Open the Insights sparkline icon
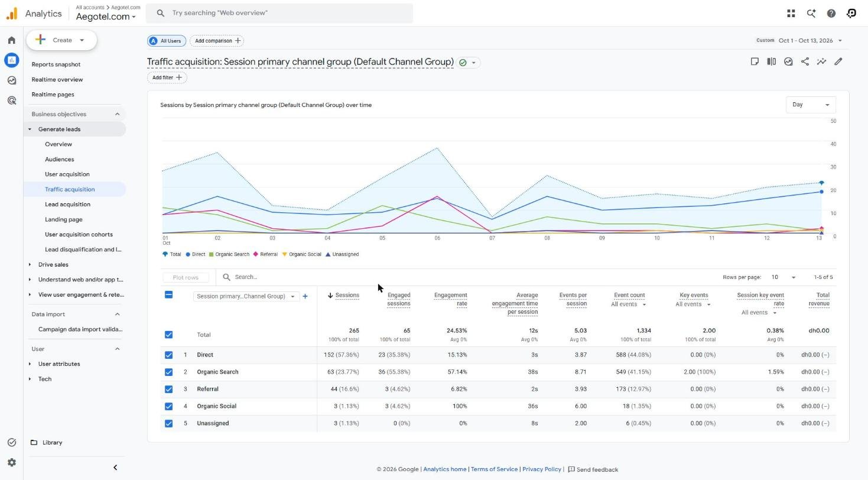Viewport: 868px width, 480px height. click(x=821, y=61)
